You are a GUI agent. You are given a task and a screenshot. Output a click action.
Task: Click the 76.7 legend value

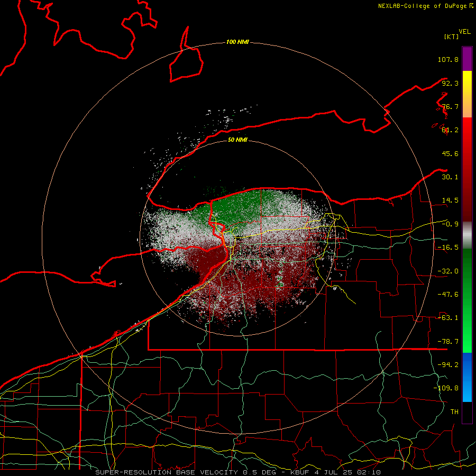click(450, 106)
